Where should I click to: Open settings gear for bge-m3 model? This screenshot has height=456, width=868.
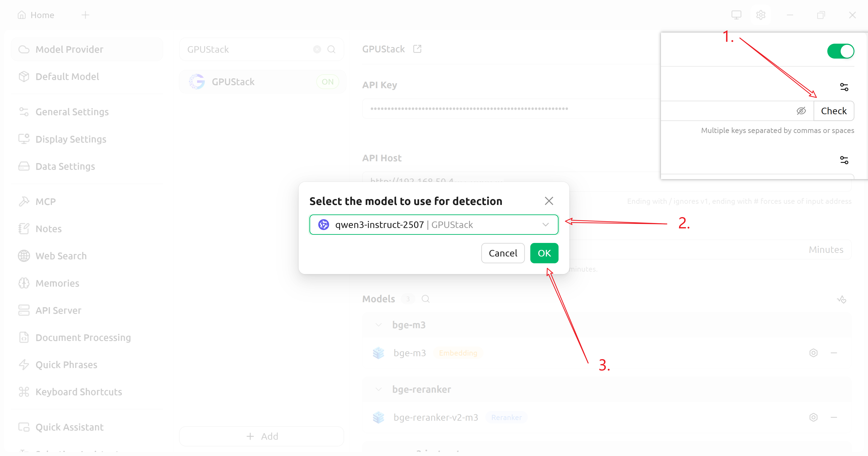[x=814, y=353]
